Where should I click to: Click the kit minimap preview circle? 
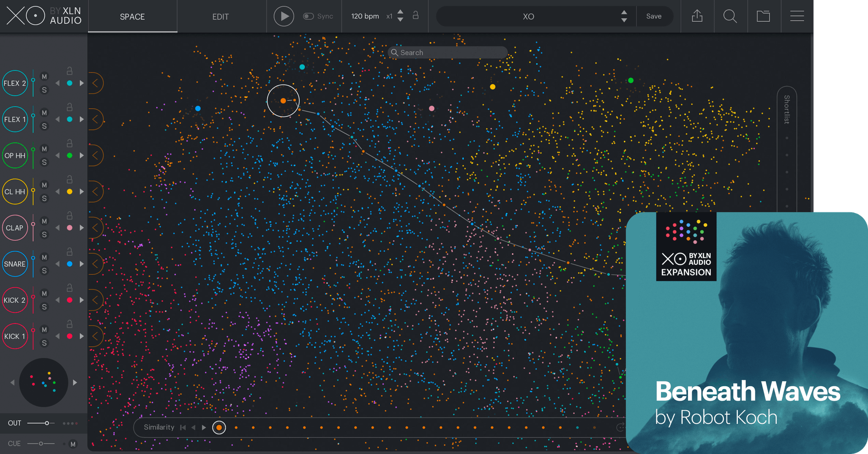pyautogui.click(x=43, y=383)
